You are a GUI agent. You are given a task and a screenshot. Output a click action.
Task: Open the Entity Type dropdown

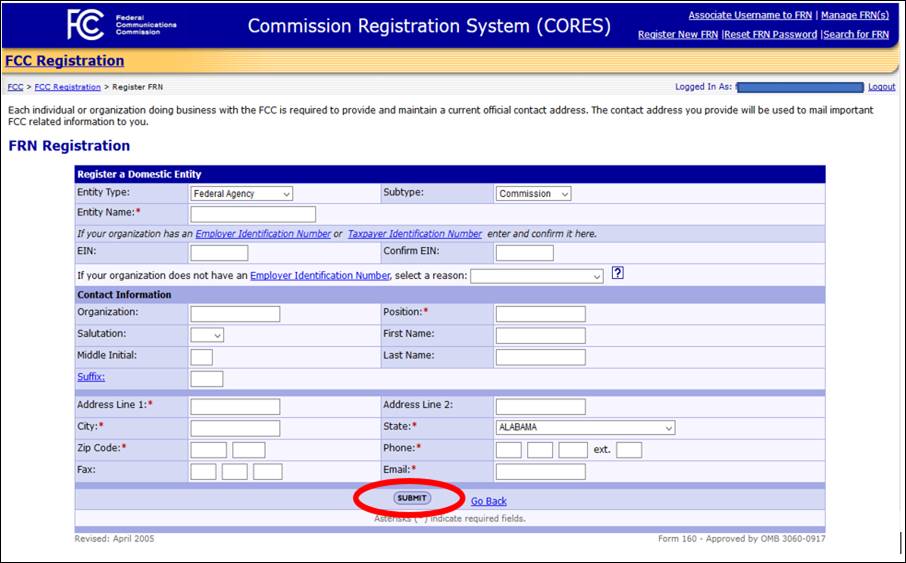(242, 194)
